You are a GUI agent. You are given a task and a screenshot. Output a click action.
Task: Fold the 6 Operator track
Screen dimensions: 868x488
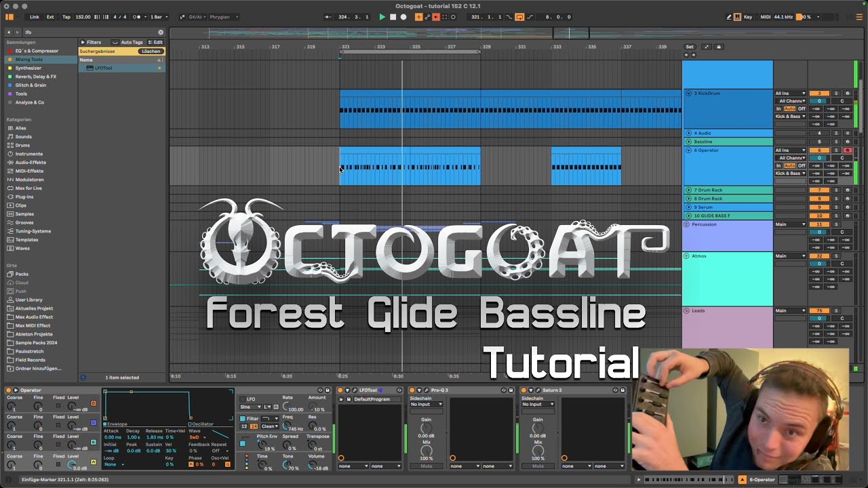click(x=688, y=150)
